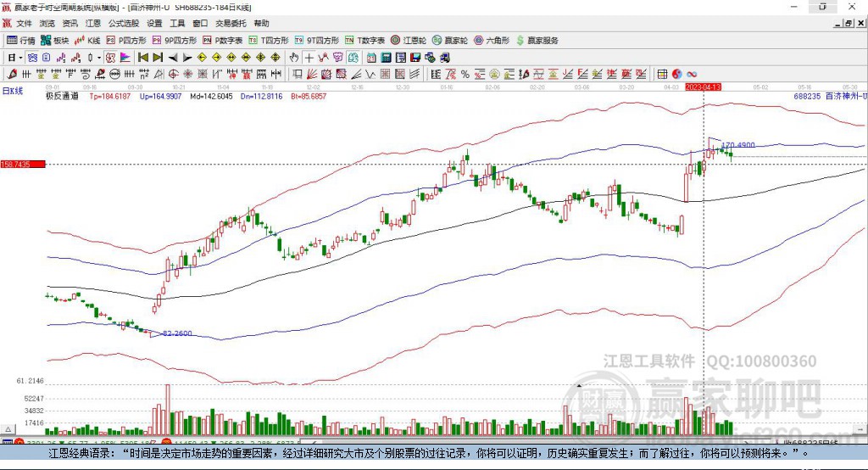This screenshot has height=470, width=868.
Task: Open the T数字表 number table
Action: [x=364, y=41]
